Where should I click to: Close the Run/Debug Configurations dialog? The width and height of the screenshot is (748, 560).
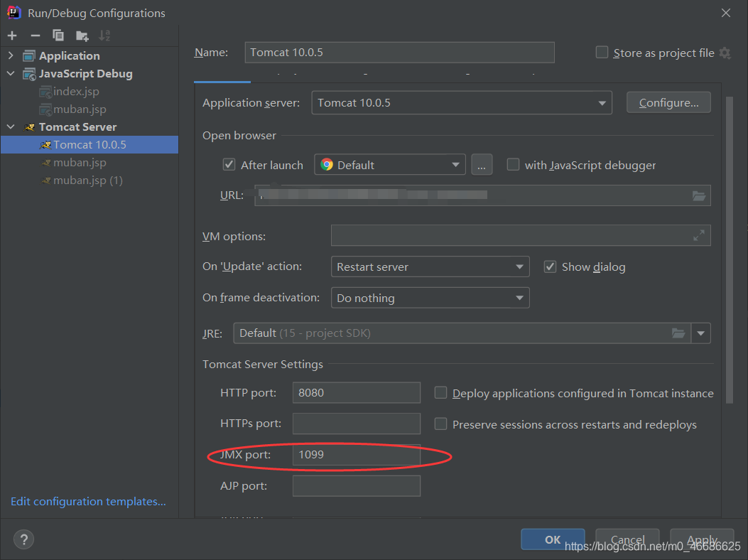[x=725, y=13]
